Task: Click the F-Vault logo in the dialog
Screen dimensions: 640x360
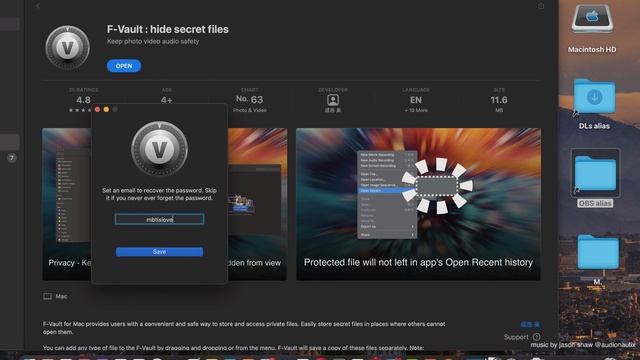Action: (x=159, y=149)
